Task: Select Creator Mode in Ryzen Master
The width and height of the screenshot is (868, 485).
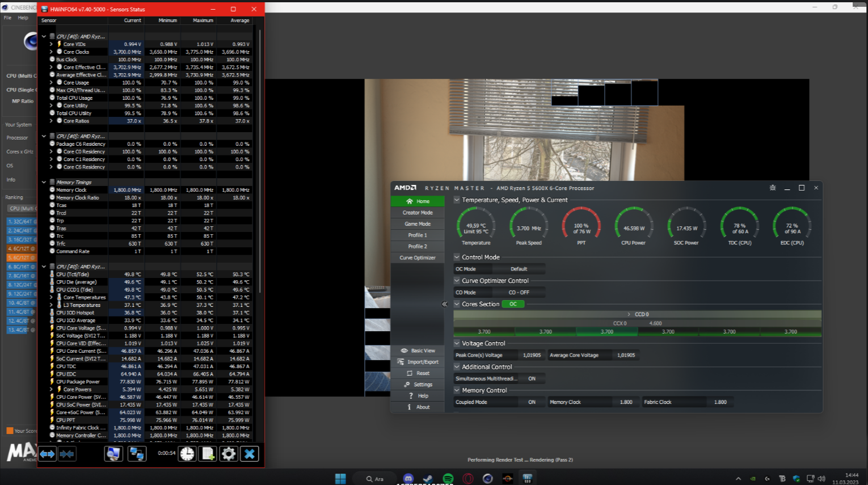Action: click(x=418, y=213)
